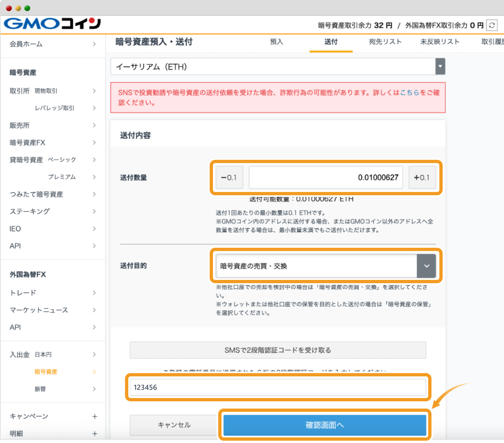Click the 送付目的 dropdown chevron
This screenshot has height=443, width=504.
tap(427, 266)
